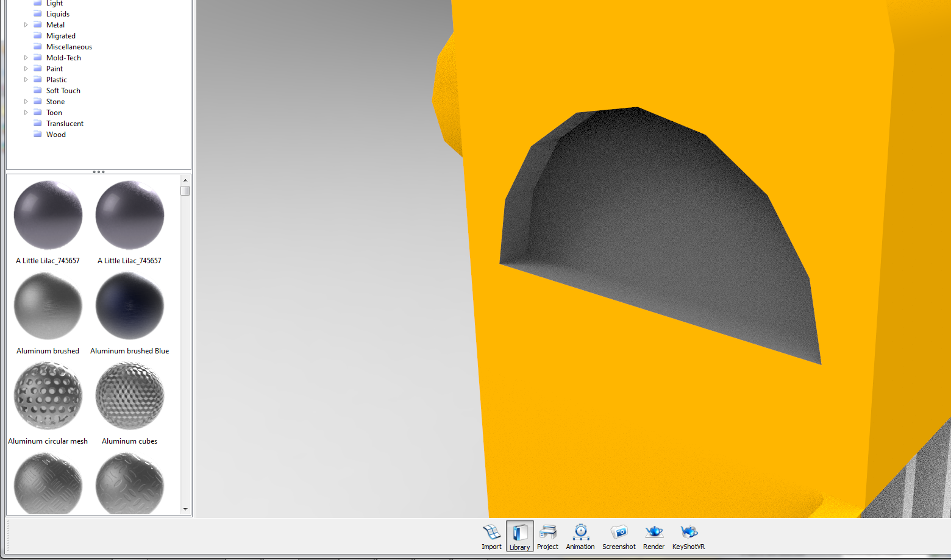The height and width of the screenshot is (560, 951).
Task: Launch KeyShotVR
Action: coord(688,536)
